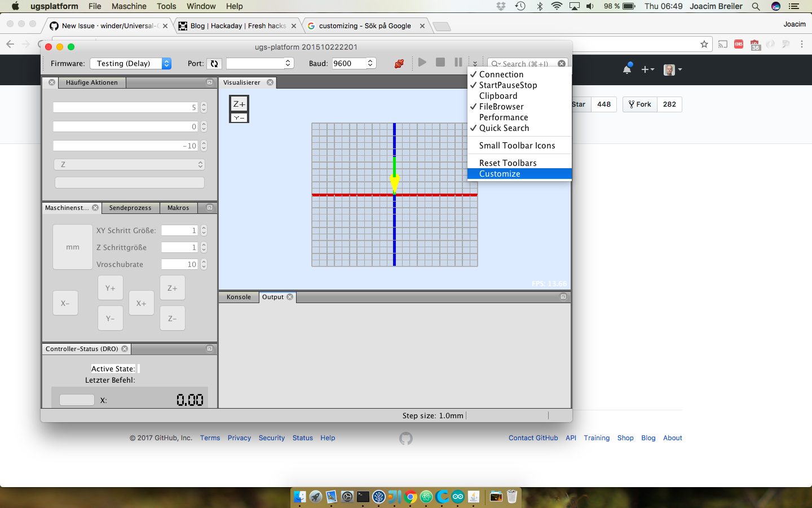Maximize the Häufige Aktionen panel
The width and height of the screenshot is (812, 508).
pyautogui.click(x=210, y=82)
